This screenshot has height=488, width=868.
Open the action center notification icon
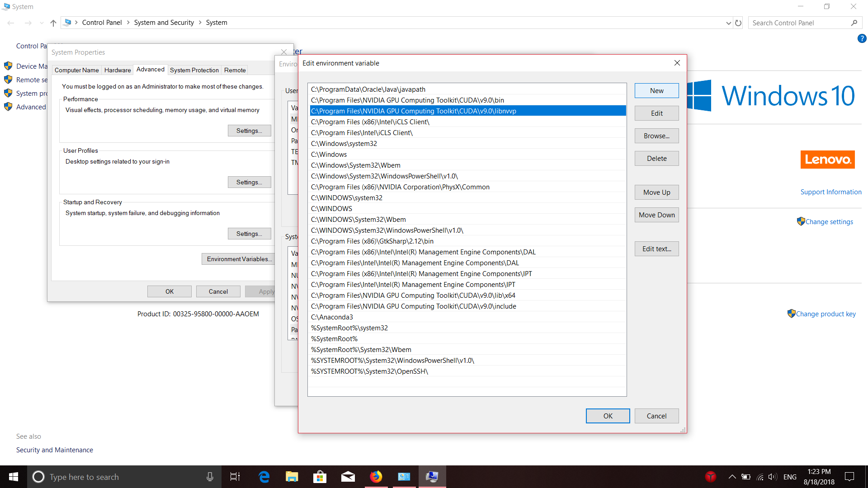click(849, 477)
